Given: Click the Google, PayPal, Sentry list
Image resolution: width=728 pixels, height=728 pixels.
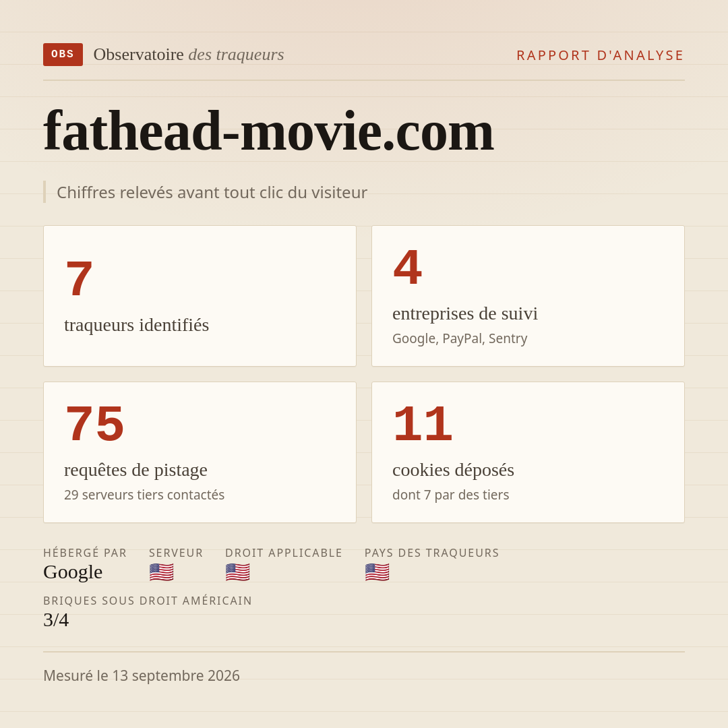Looking at the screenshot, I should [x=460, y=338].
